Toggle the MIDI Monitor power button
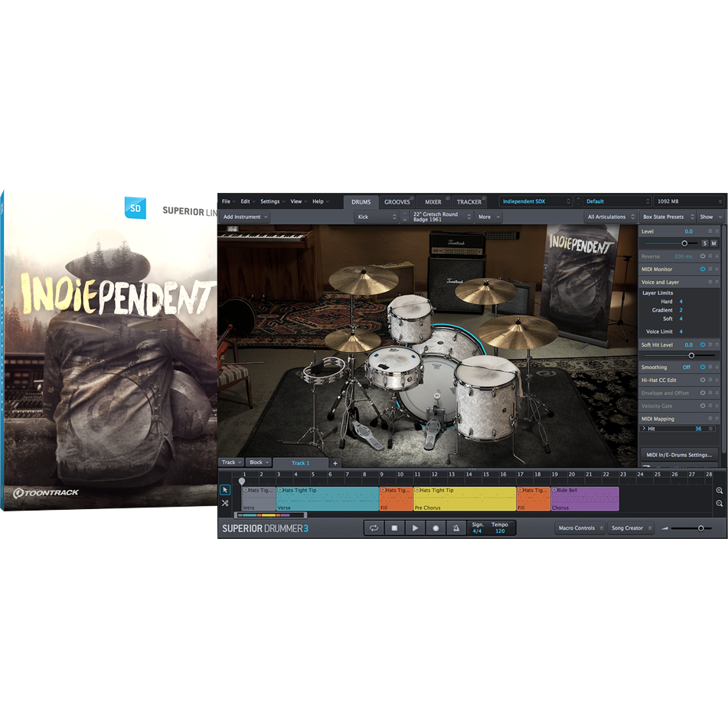728x728 pixels. click(703, 269)
